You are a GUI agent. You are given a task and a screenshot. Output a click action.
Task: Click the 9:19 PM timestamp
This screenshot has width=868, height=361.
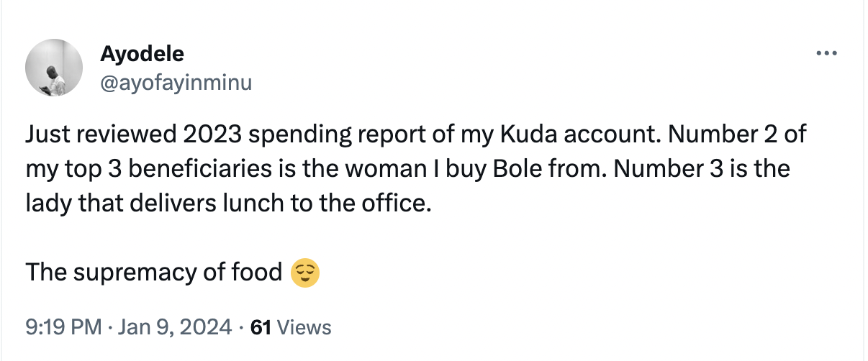63,328
